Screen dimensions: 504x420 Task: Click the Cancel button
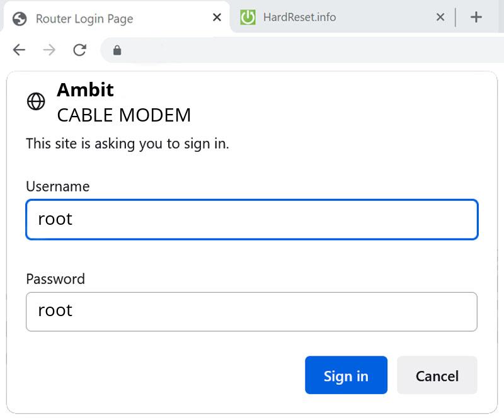tap(437, 375)
